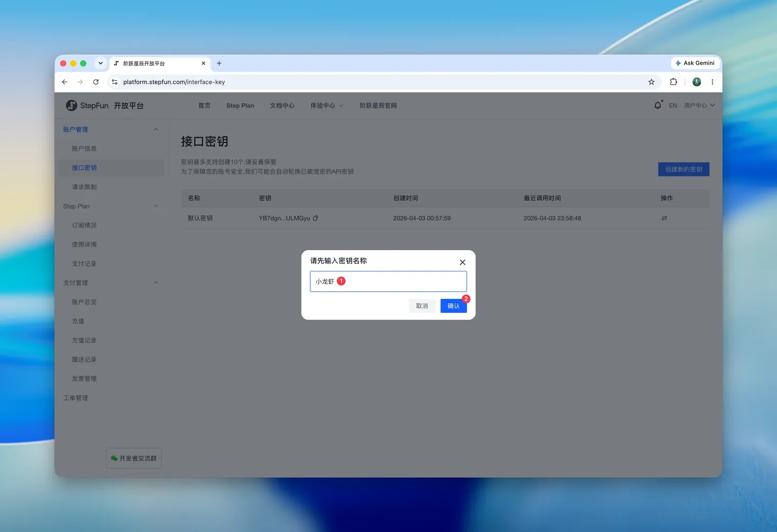Select 工单管理 in the sidebar

tap(76, 398)
